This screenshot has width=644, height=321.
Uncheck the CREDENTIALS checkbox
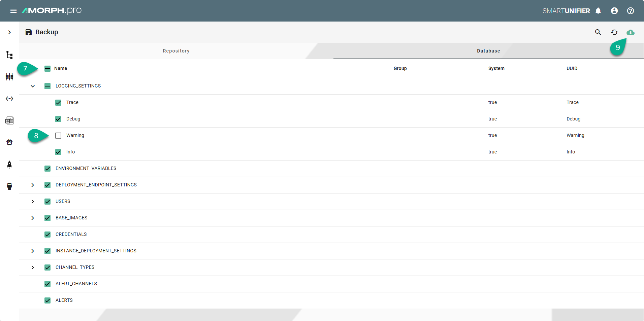tap(47, 235)
